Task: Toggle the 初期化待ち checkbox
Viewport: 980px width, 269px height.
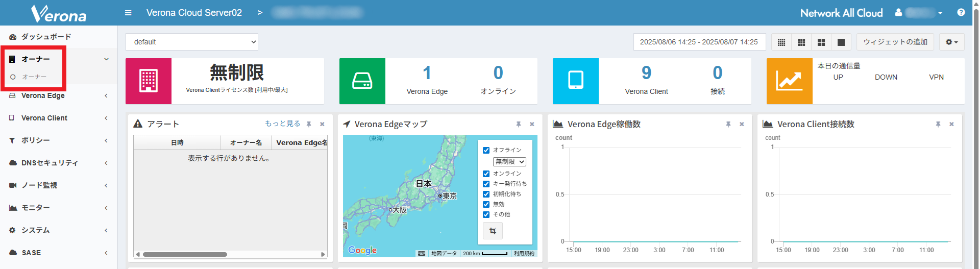Action: click(486, 194)
